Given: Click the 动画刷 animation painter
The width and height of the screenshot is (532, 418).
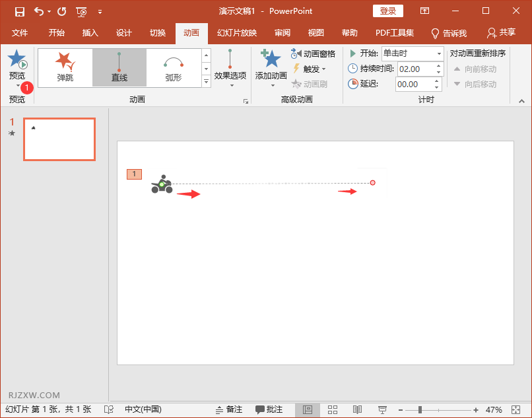Looking at the screenshot, I should coord(309,84).
